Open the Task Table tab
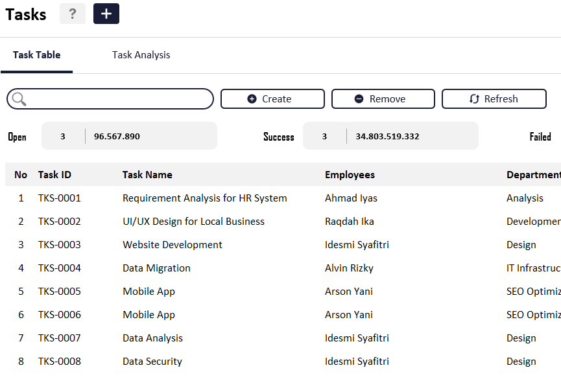Screen dimensions: 561x392 pyautogui.click(x=36, y=55)
